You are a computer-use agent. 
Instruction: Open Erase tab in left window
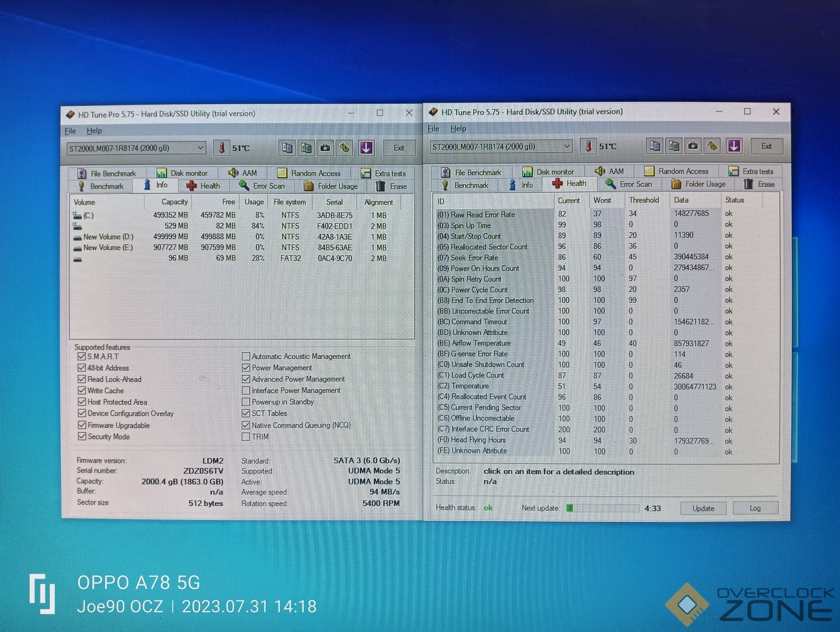click(x=391, y=186)
